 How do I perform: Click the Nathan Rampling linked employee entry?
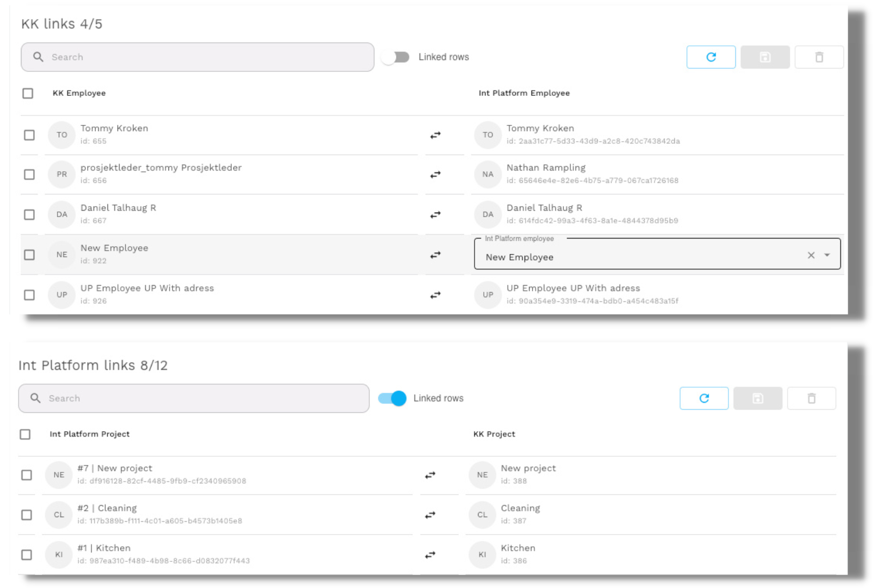point(546,168)
